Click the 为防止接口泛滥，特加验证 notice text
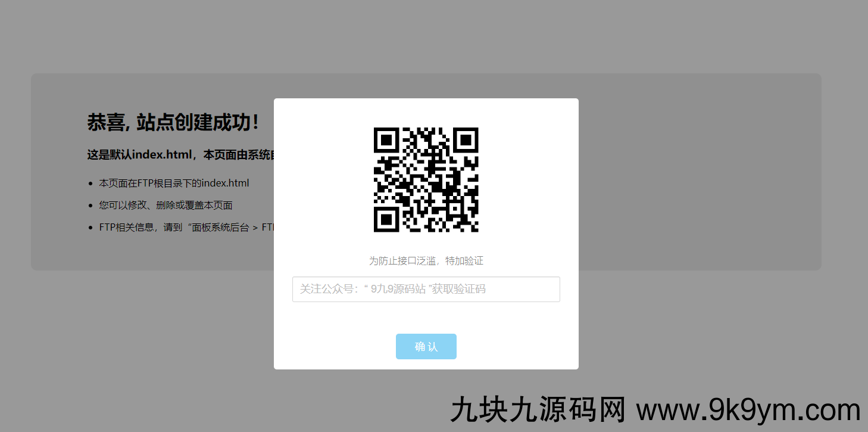This screenshot has height=432, width=868. pyautogui.click(x=426, y=261)
